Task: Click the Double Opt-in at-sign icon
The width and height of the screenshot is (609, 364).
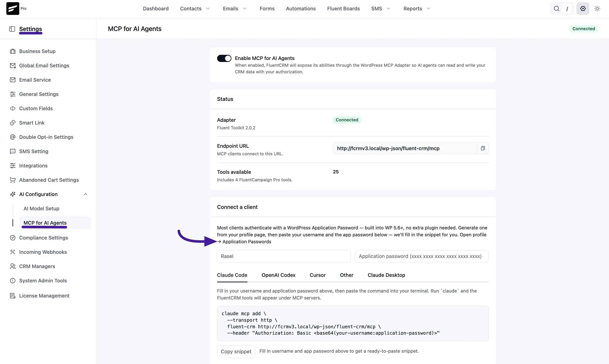Action: 13,137
